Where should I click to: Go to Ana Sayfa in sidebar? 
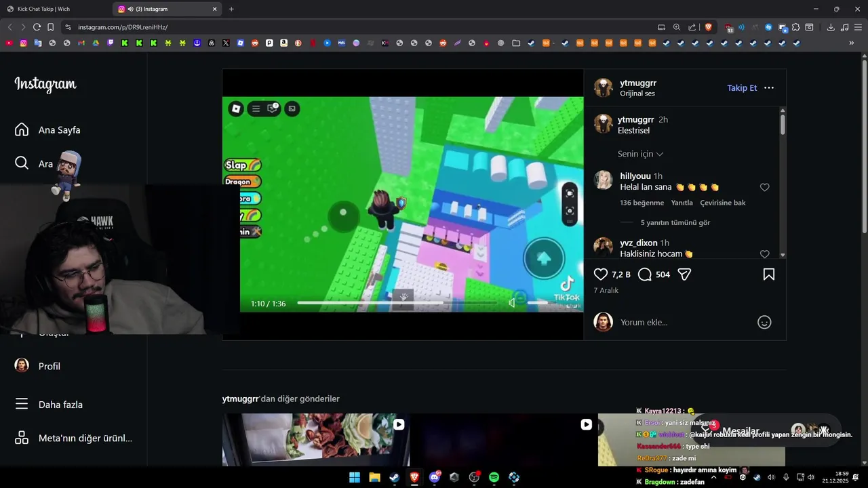[47, 129]
